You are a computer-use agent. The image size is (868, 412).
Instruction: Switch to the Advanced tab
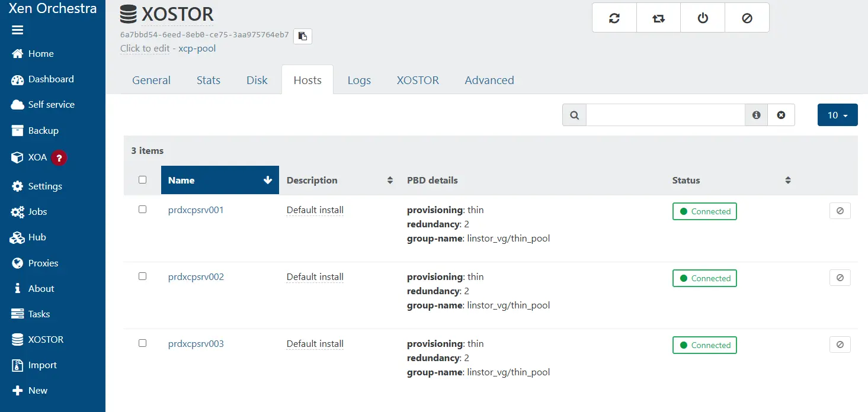coord(489,80)
